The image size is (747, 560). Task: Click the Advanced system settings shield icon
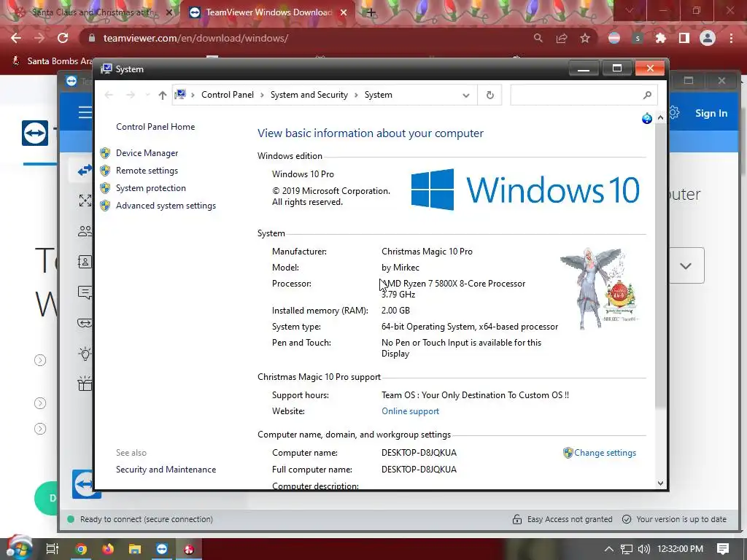click(x=105, y=206)
